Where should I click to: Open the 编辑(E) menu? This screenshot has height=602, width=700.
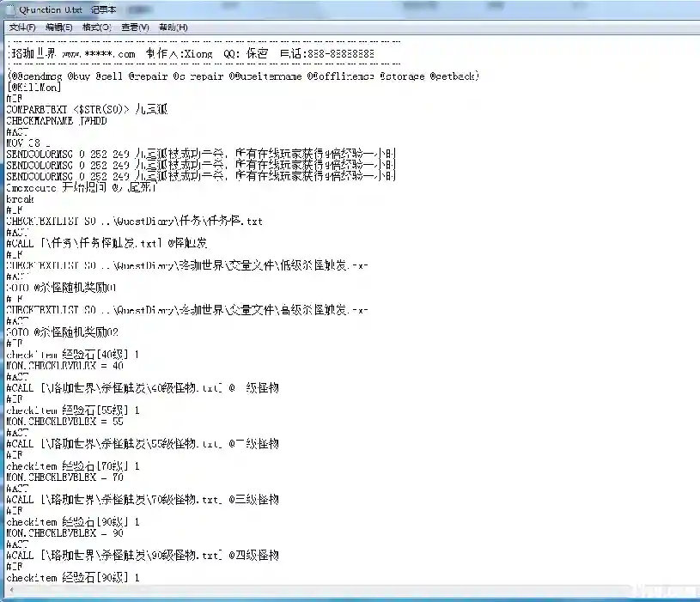pyautogui.click(x=59, y=27)
